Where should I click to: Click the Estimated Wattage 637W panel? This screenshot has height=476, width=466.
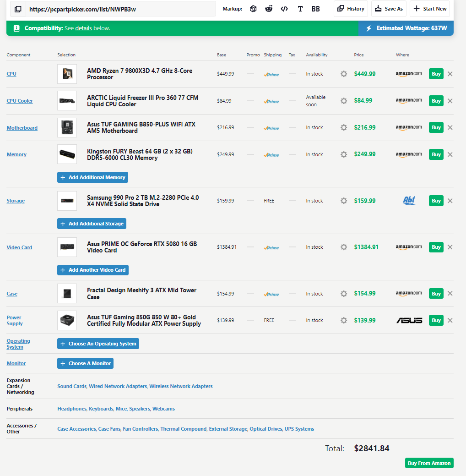coord(406,28)
